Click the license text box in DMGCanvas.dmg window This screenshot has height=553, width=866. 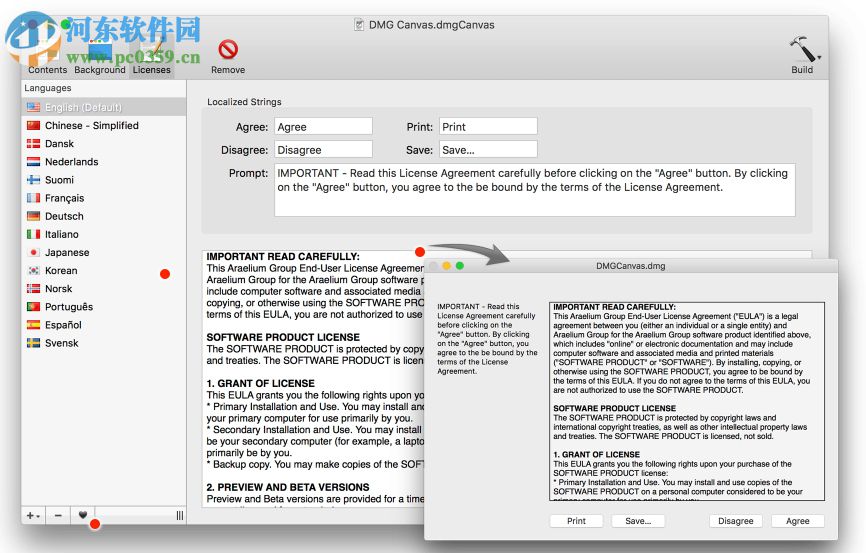pyautogui.click(x=687, y=401)
